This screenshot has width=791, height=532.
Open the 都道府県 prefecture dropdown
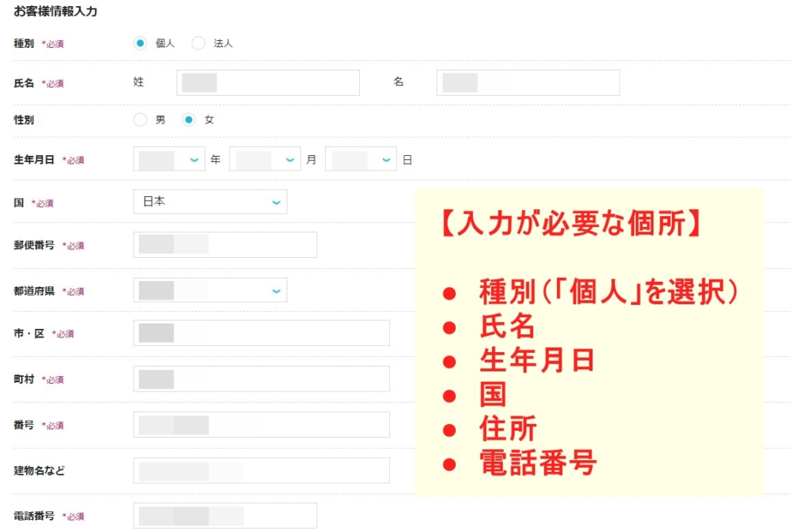tap(210, 290)
